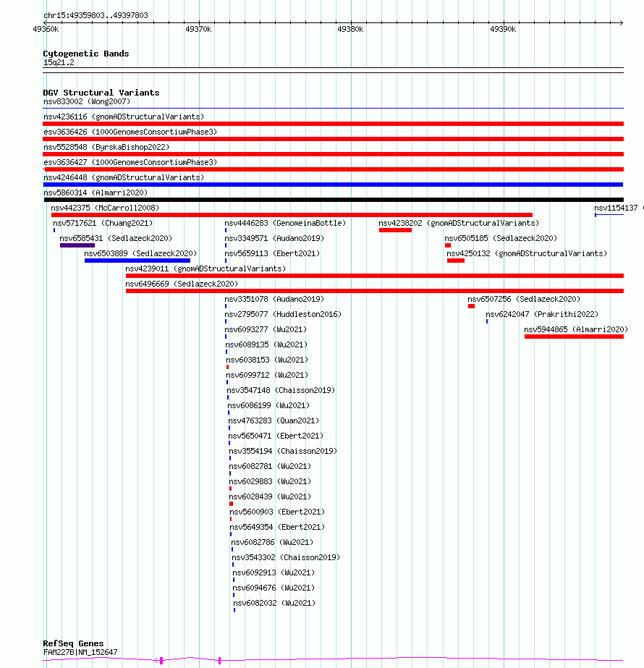The height and width of the screenshot is (668, 644).
Task: Click nsv5659113 (Ebert2021) label
Action: (x=272, y=253)
